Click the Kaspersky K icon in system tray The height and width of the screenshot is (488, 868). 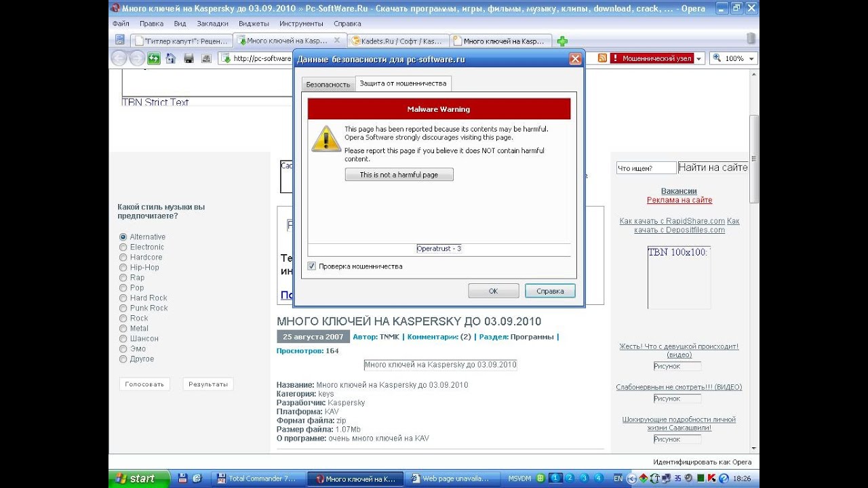click(711, 479)
